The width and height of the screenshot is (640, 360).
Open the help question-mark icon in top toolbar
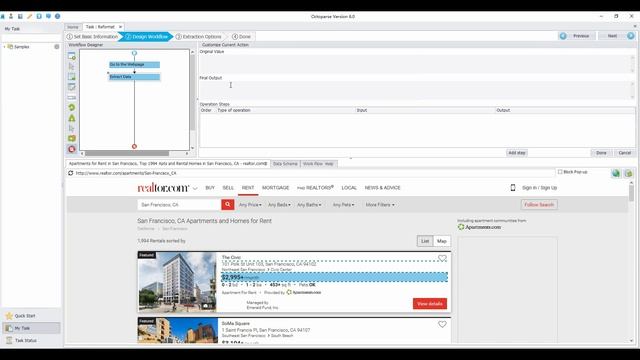(x=58, y=16)
